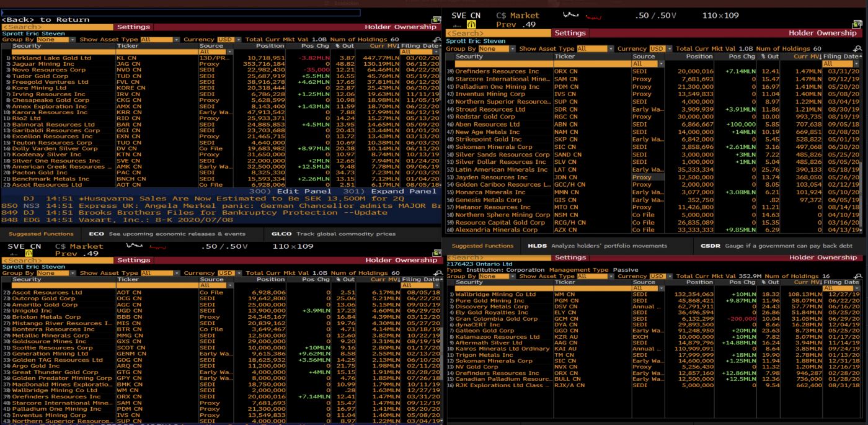The width and height of the screenshot is (868, 425).
Task: Click investor search icon in 2176423 Ontario panel
Action: pyautogui.click(x=857, y=277)
